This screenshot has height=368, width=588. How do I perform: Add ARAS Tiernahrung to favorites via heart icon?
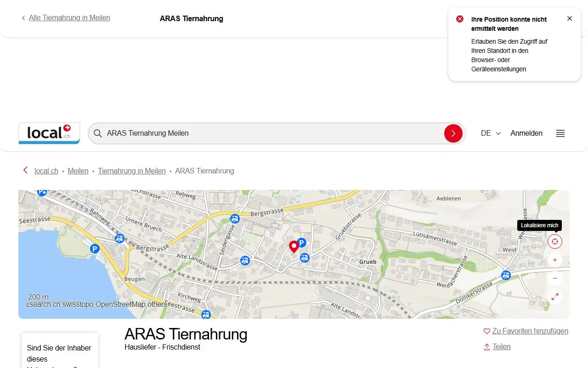point(486,331)
